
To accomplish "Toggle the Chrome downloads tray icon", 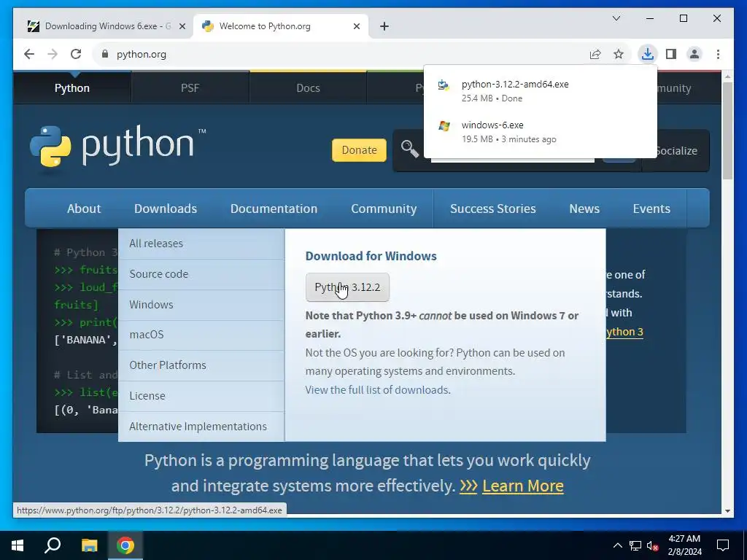I will coord(648,54).
